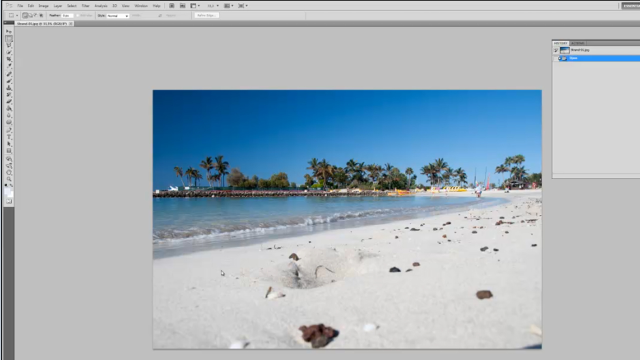Open the Style dropdown
Viewport: 640px width, 360px height.
[118, 16]
